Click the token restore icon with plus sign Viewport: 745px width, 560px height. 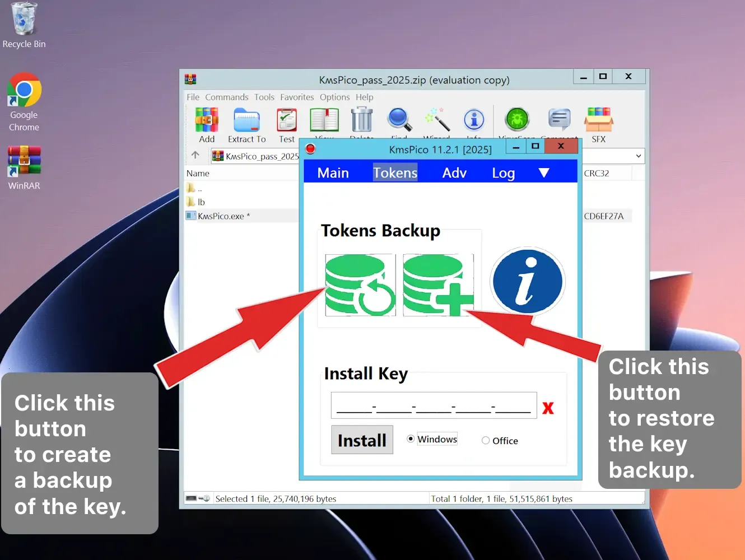438,286
